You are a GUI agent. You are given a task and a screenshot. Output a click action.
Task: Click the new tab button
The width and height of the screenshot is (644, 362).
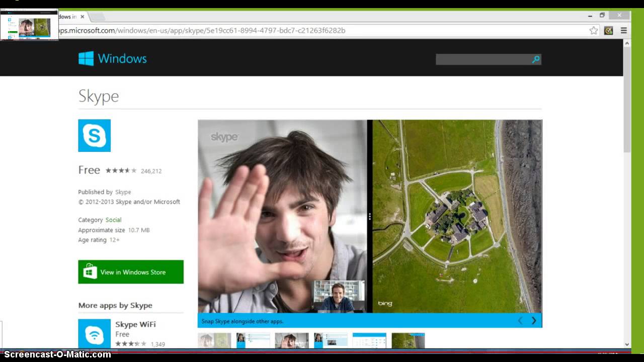[98, 17]
